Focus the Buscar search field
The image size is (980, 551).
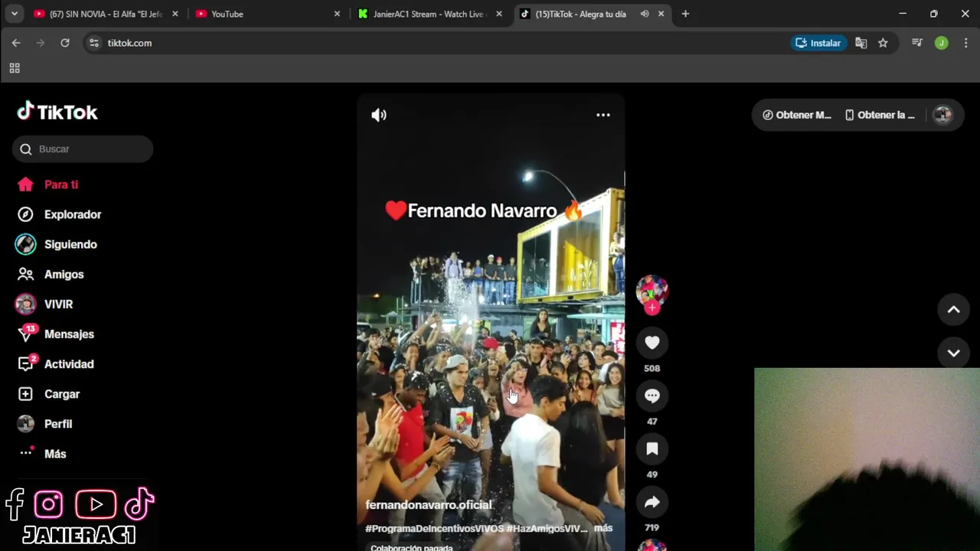pos(83,149)
